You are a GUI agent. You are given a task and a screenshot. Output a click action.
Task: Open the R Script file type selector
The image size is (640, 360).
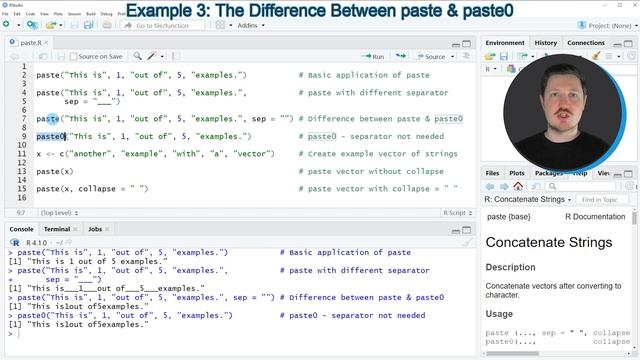point(458,213)
